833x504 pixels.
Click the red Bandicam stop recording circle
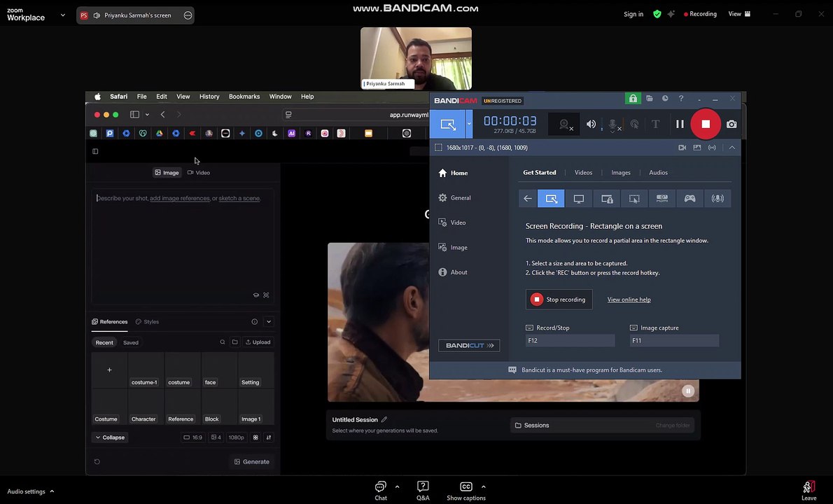pos(706,124)
